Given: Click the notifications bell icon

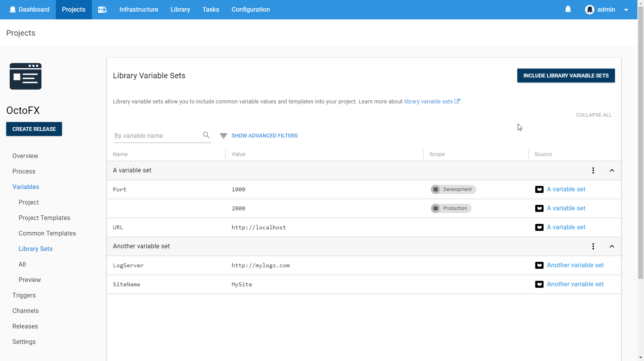Looking at the screenshot, I should click(568, 9).
